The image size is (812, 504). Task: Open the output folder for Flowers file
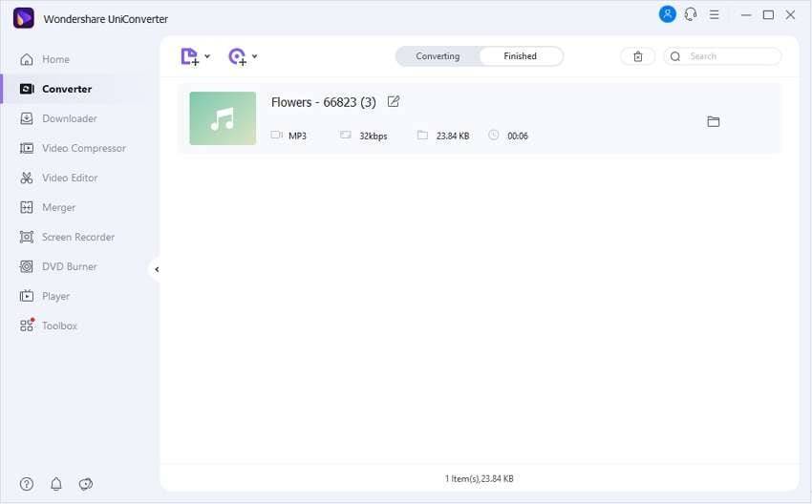713,121
